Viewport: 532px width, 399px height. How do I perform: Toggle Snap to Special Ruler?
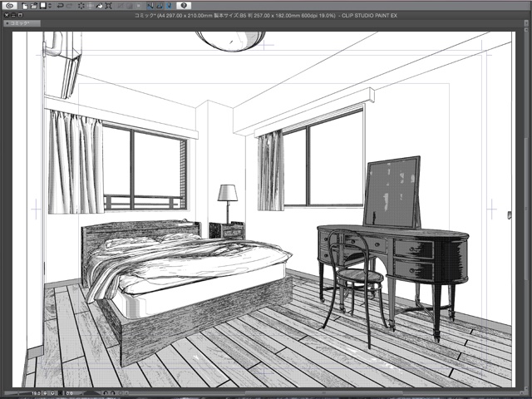(160, 6)
